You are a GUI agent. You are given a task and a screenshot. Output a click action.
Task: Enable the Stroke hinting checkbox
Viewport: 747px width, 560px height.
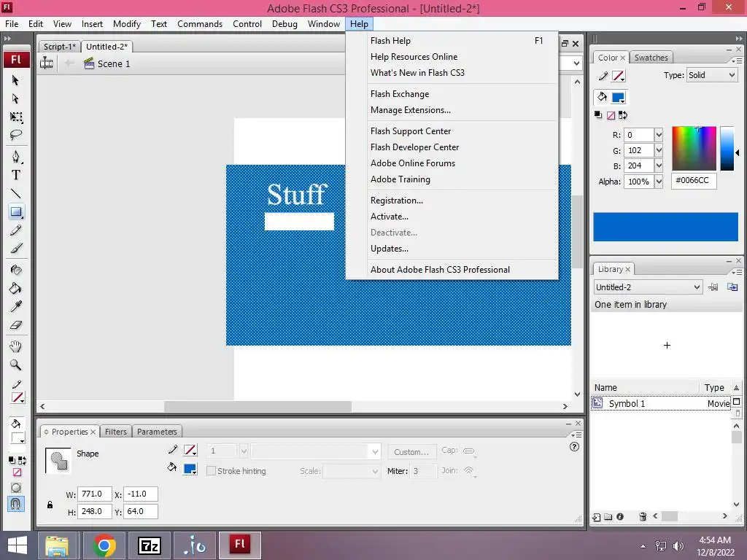coord(211,471)
